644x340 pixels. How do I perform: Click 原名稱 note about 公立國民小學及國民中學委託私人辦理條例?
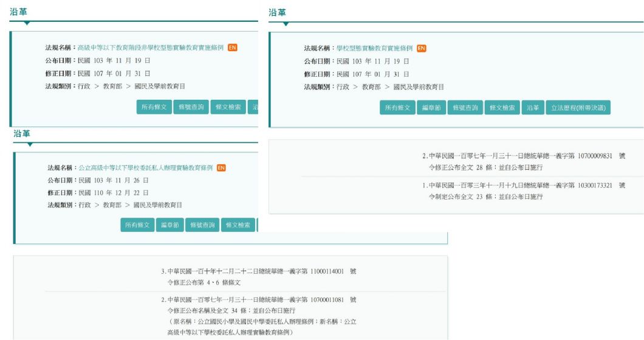(262, 327)
